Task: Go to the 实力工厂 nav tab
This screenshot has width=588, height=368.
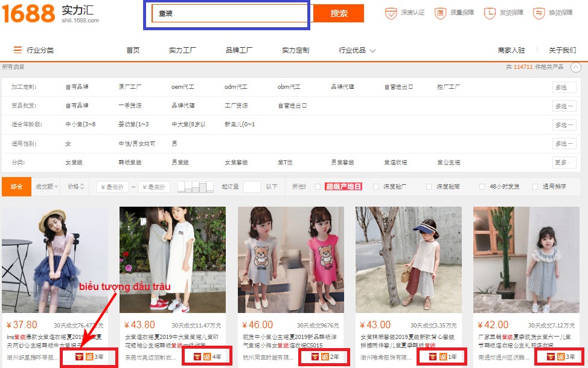Action: coord(182,50)
